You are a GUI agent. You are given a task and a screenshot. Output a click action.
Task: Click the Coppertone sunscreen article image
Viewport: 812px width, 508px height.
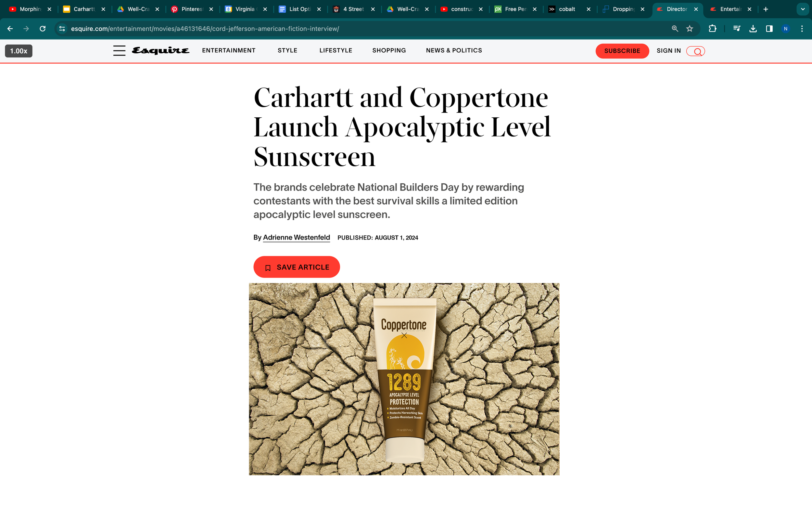click(x=404, y=379)
